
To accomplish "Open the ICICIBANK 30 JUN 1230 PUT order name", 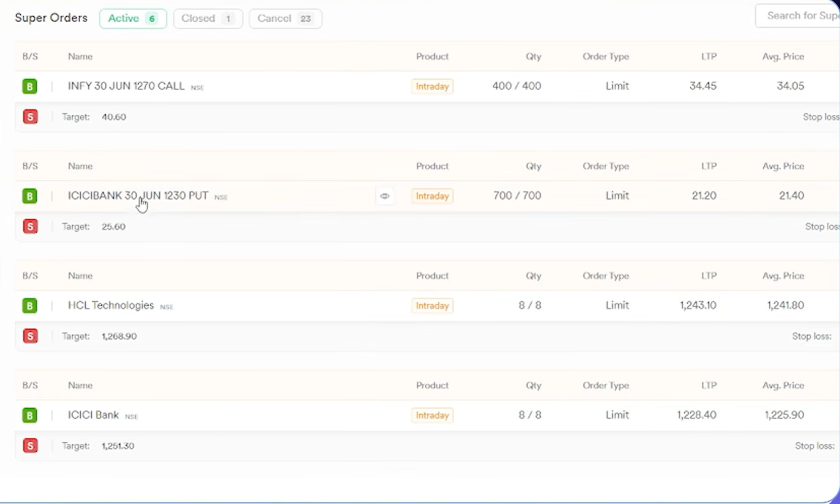I will tap(138, 196).
